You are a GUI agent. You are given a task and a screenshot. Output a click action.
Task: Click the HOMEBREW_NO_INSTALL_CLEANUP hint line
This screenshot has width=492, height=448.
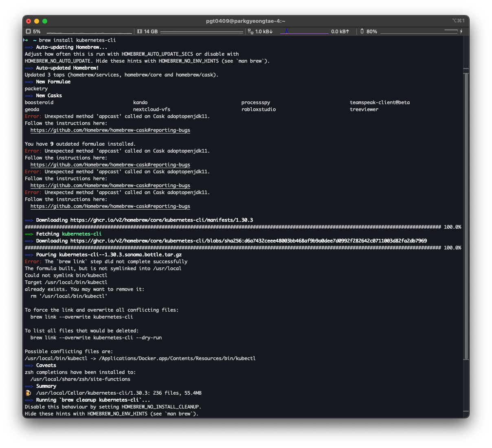(x=113, y=407)
